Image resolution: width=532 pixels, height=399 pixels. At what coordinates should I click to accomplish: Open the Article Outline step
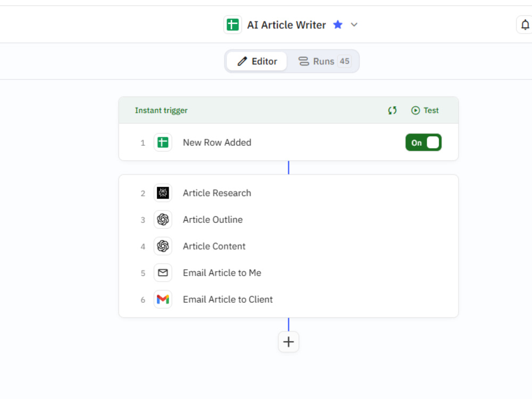pos(288,220)
